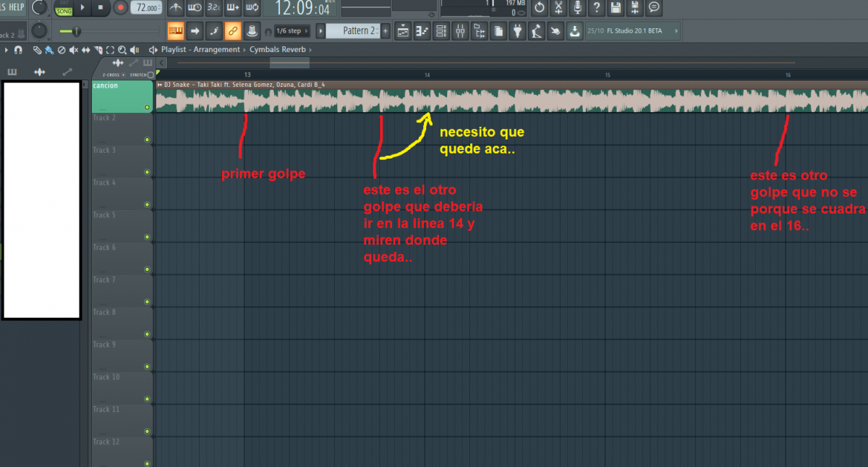
Task: Click Arrangement in the playlist breadcrumb
Action: [x=218, y=50]
